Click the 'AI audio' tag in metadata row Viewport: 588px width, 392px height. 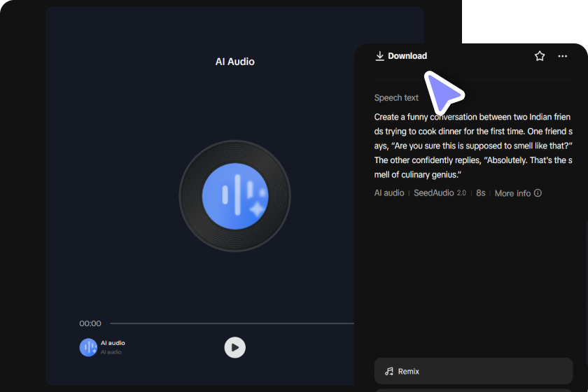point(389,192)
